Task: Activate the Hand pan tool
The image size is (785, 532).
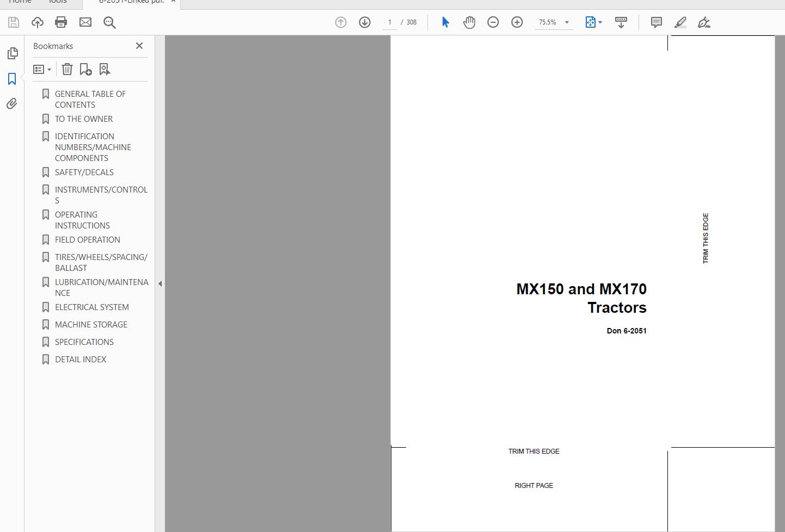Action: 469,22
